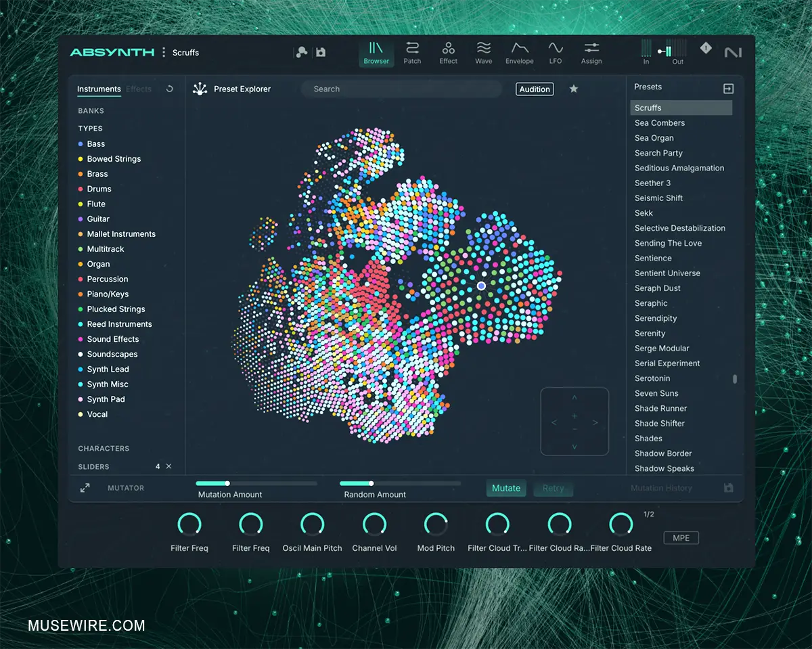Open the Wave editor icon
Screen dimensions: 812x649
click(483, 48)
